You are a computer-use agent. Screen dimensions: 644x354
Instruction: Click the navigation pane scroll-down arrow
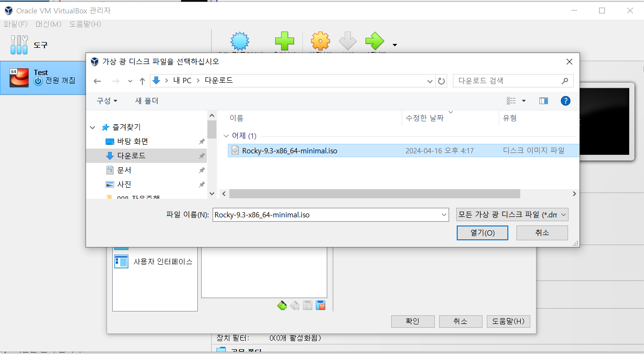coord(212,194)
